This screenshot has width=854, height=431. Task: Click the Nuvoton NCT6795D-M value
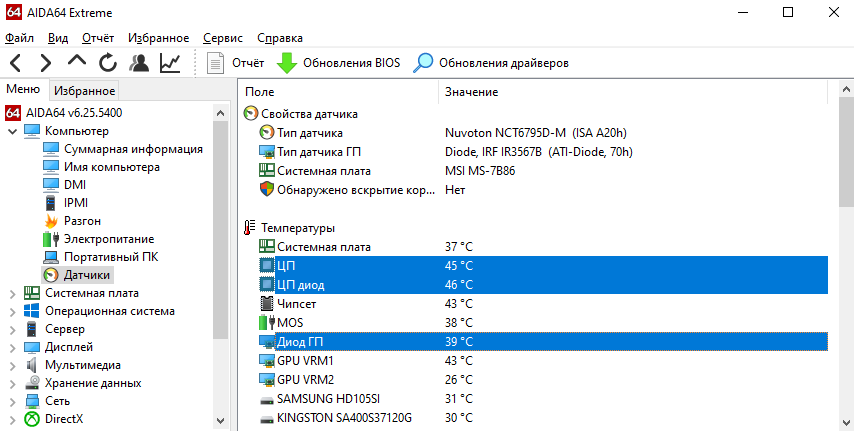coord(535,133)
